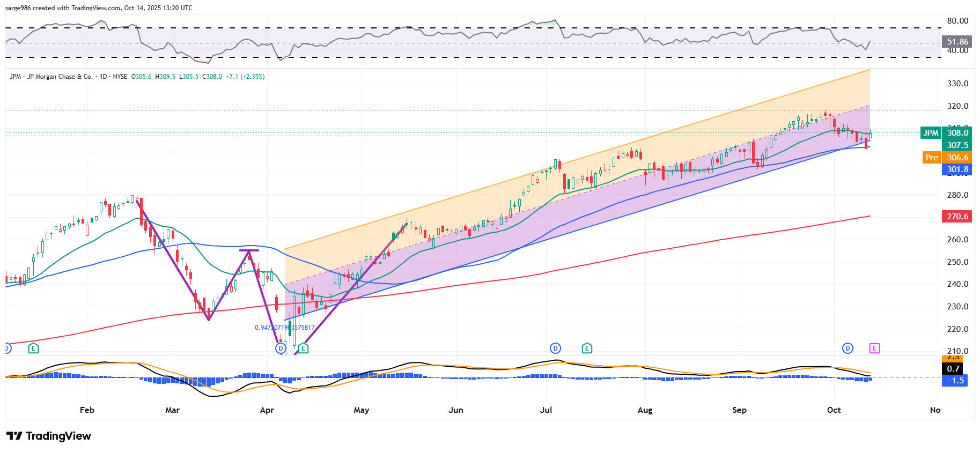
Task: Click the RSI value label 51.86
Action: tap(957, 42)
